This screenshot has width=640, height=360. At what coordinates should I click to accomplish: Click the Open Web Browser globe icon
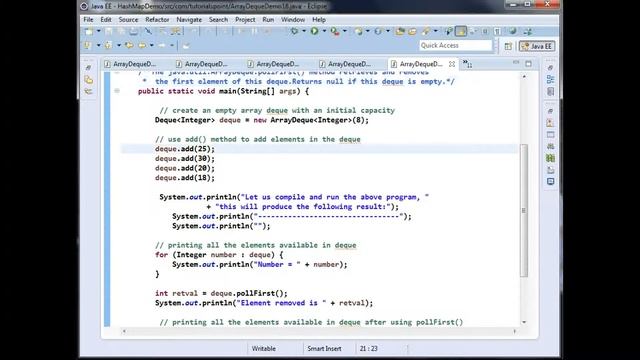[513, 31]
